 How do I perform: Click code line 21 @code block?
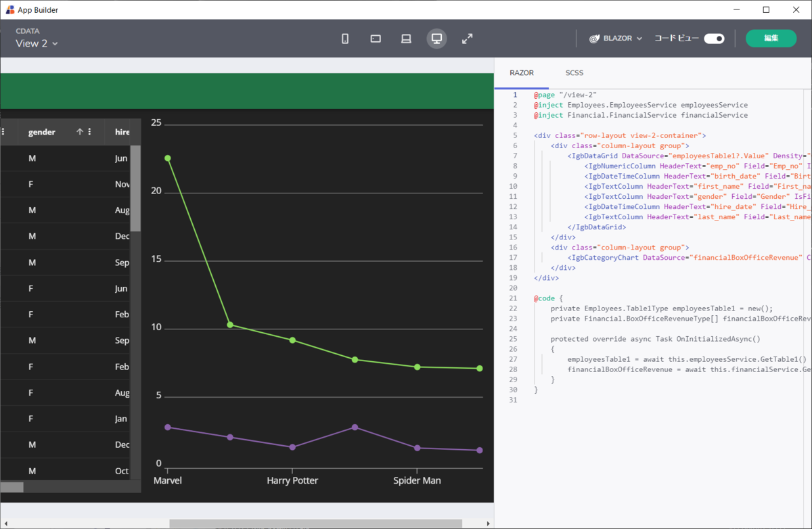(548, 298)
